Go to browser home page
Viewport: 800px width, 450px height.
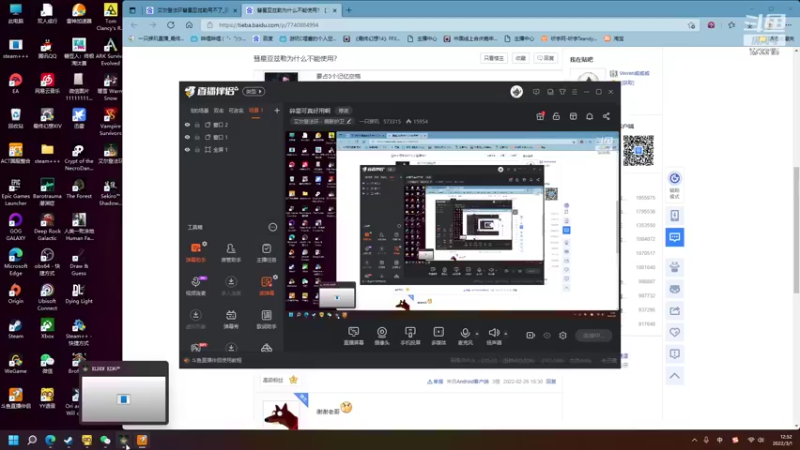tap(189, 24)
